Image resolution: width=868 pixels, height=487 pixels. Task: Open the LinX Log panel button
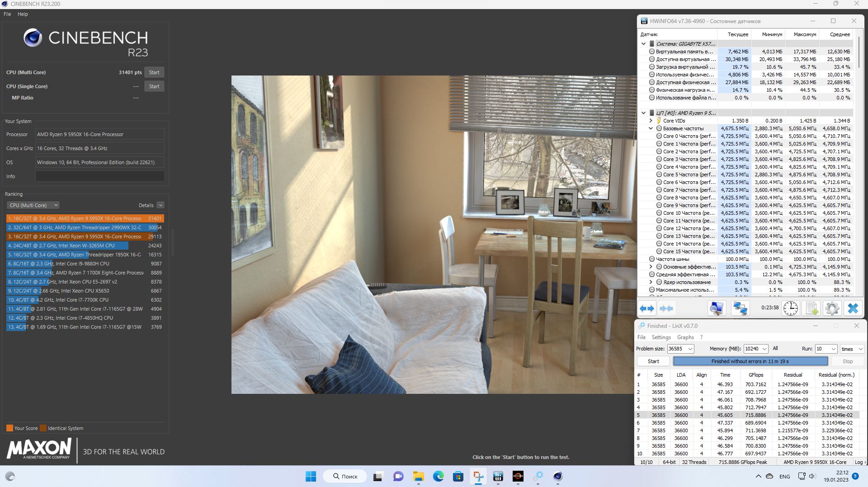coord(860,462)
